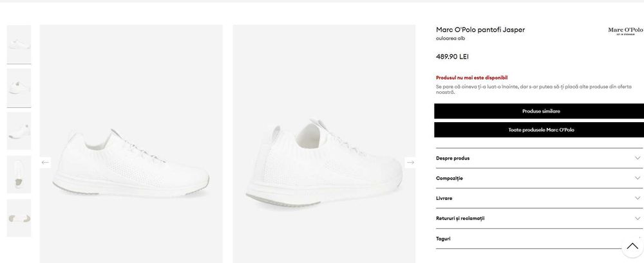Screen dimensions: 644x263
Task: Select the fifth thumbnail showing the sole
Action: click(x=19, y=218)
